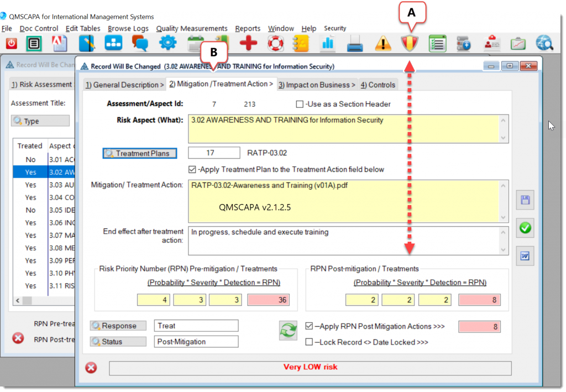Open the risk shield icon

(x=410, y=44)
